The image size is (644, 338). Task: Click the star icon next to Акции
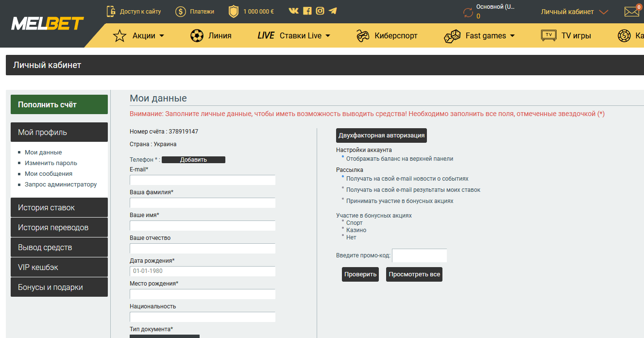point(119,36)
